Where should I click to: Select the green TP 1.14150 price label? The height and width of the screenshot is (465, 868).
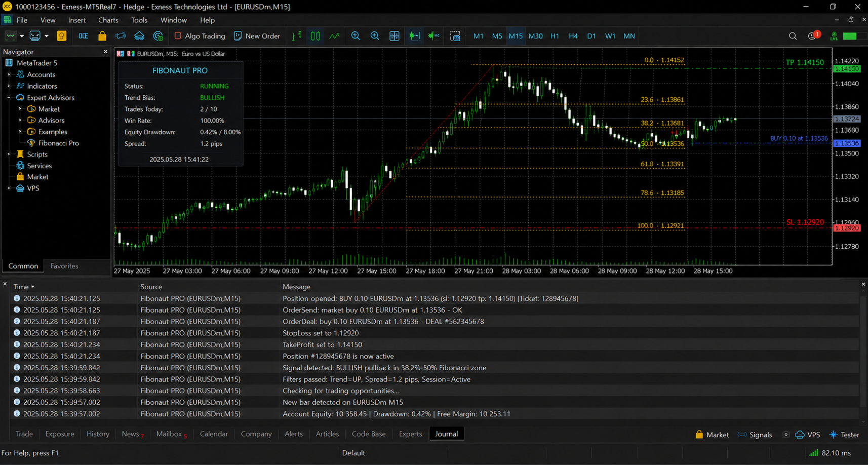click(x=805, y=62)
